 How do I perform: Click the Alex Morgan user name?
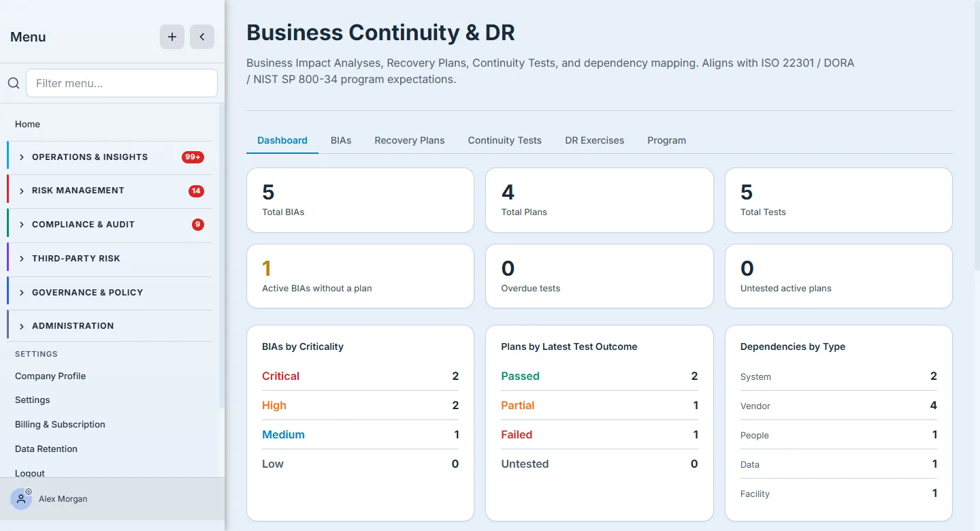click(63, 499)
